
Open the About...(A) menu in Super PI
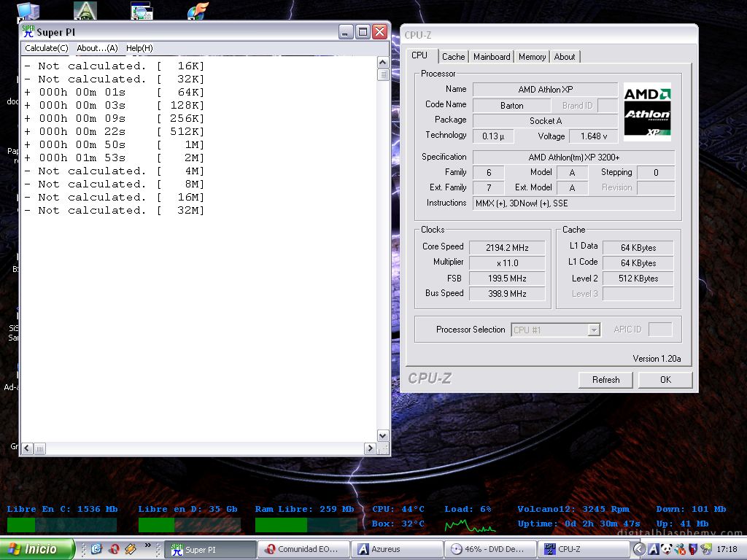[97, 48]
